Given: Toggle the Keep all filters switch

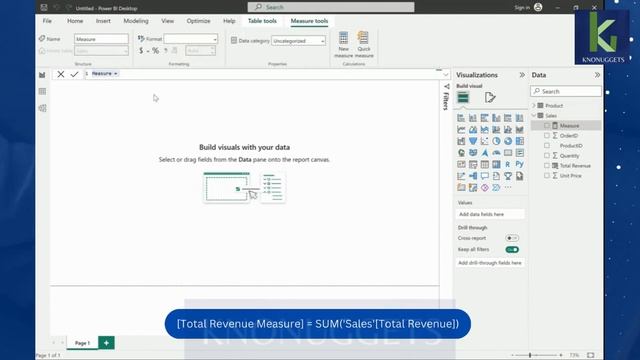Looking at the screenshot, I should point(512,249).
